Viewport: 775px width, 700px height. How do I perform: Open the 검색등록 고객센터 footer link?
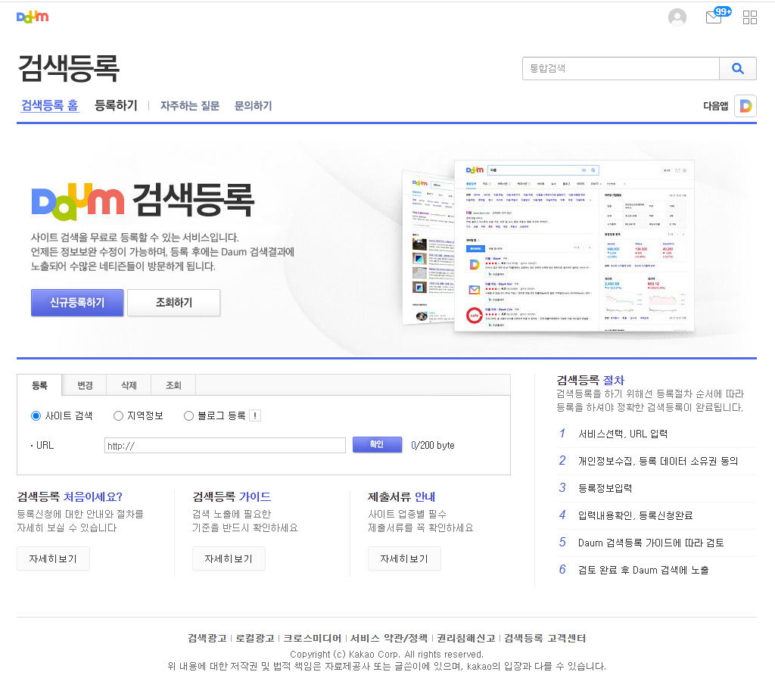[x=545, y=638]
